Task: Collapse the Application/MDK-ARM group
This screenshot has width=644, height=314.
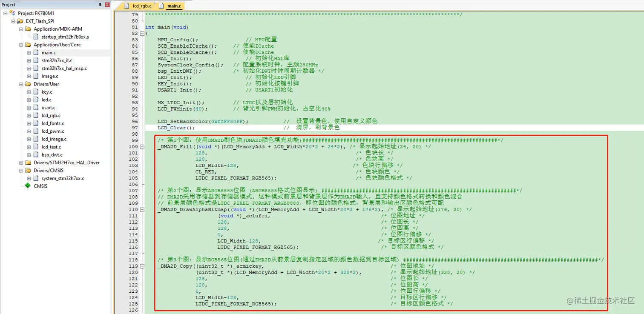Action: 21,29
